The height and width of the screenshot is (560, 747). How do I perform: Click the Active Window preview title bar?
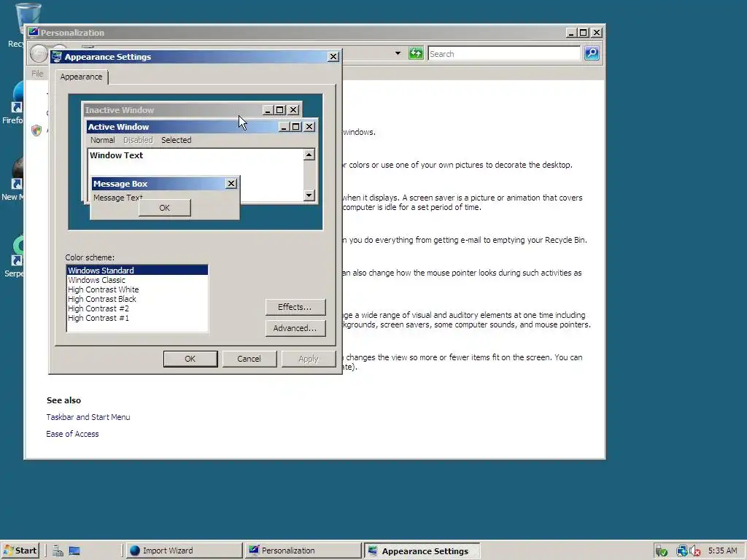181,127
